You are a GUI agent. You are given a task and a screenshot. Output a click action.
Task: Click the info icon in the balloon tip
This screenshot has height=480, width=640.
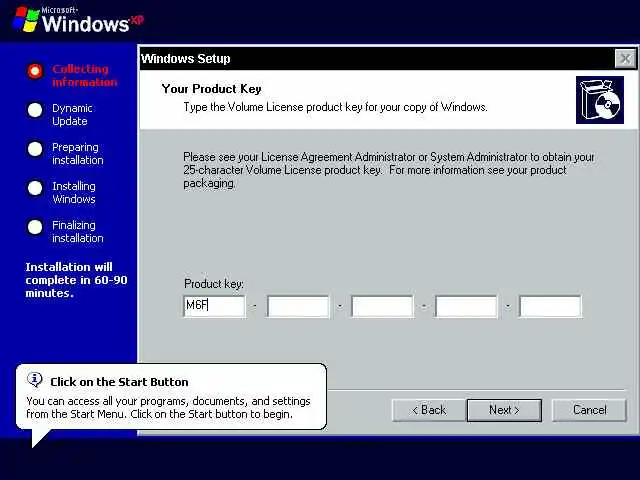tap(35, 380)
